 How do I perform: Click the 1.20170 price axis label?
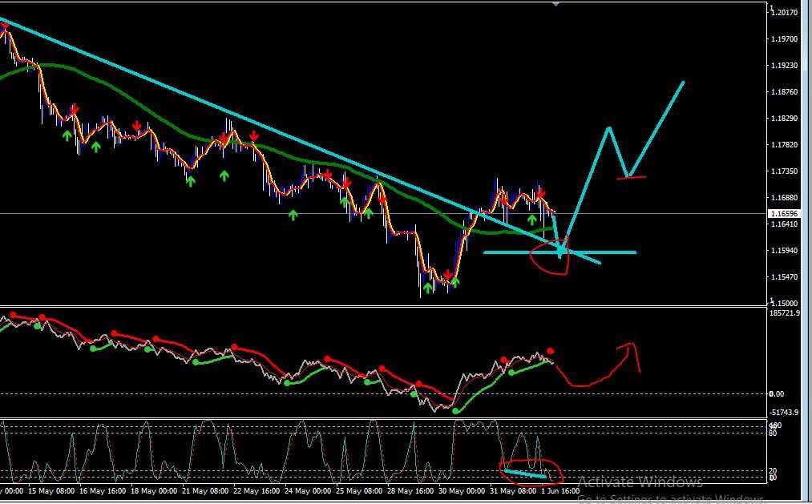point(785,12)
